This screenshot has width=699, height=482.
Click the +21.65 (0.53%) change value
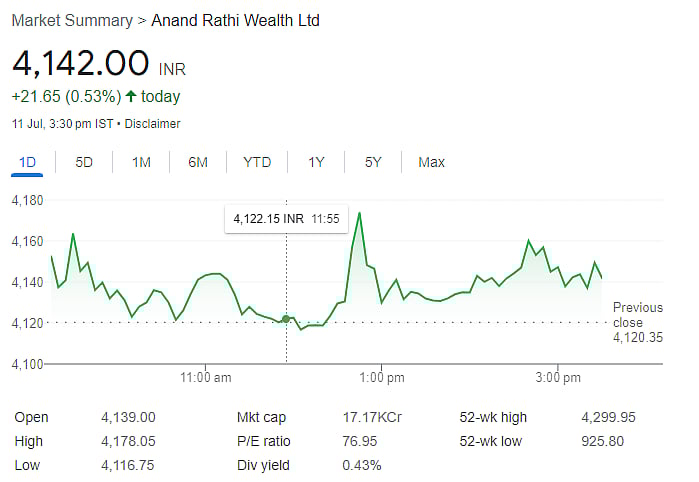click(x=66, y=96)
